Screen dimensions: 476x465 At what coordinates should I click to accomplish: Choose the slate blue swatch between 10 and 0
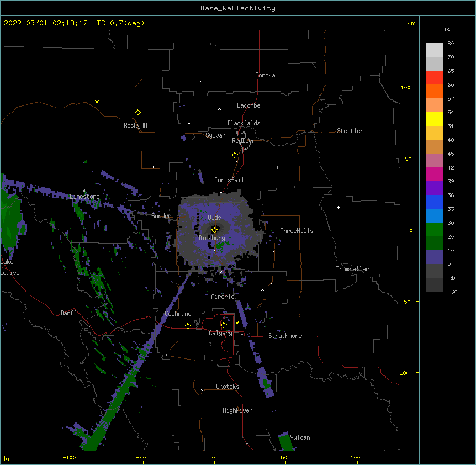(434, 257)
